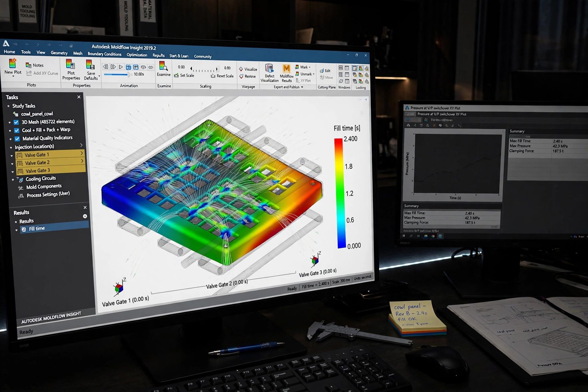Expand the Export and Publish group arrow

click(302, 87)
